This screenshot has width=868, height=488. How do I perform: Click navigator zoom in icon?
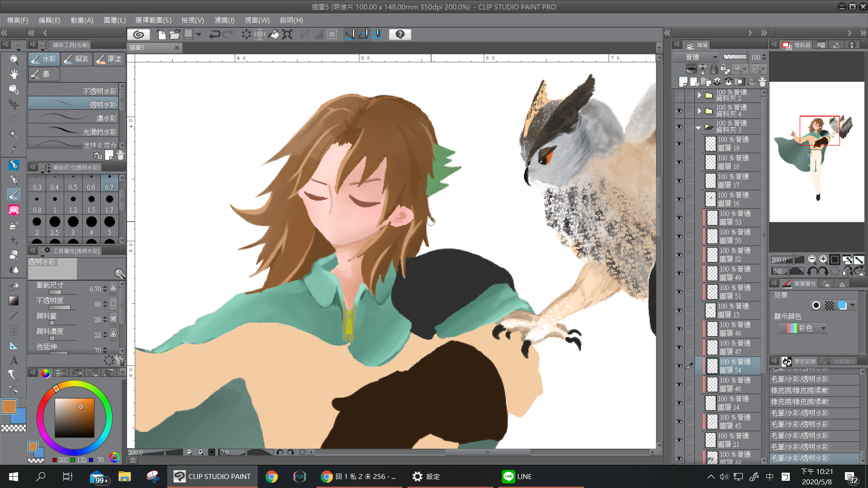click(x=823, y=259)
